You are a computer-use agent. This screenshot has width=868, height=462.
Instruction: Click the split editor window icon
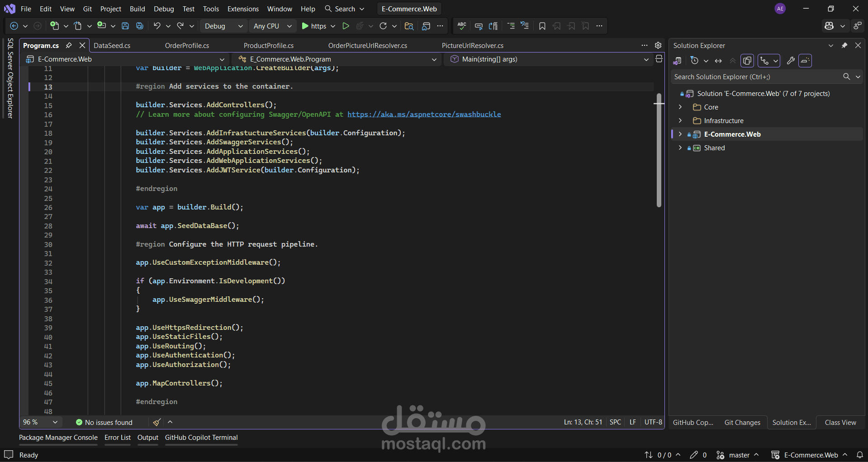click(x=659, y=59)
